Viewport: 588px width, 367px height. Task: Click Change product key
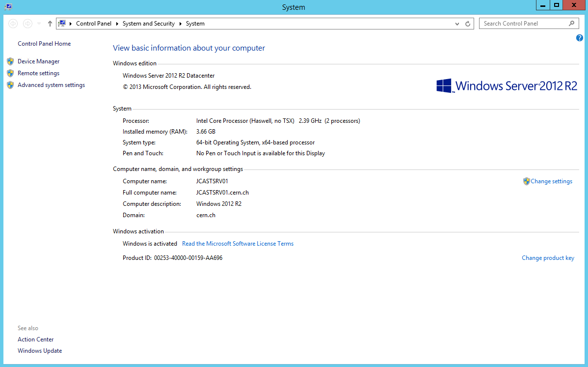pos(548,258)
